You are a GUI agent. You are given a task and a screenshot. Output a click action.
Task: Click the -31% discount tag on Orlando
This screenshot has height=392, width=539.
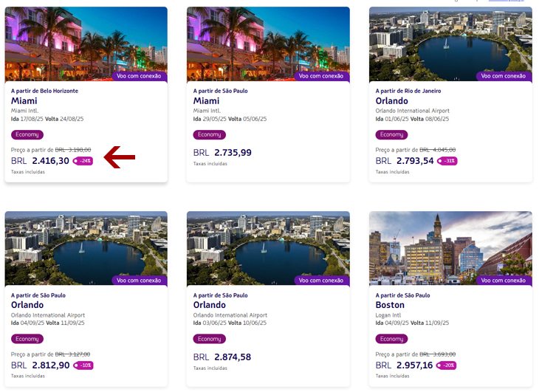447,161
